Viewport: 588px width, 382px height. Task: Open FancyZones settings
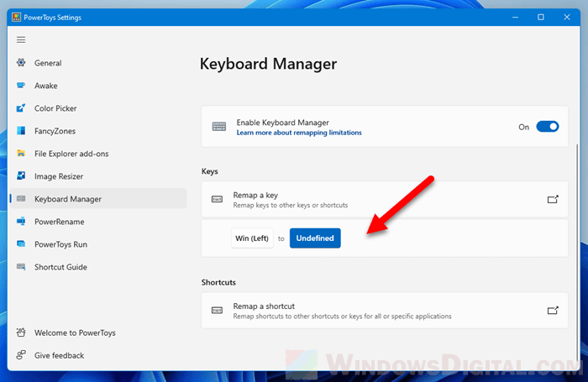[x=98, y=131]
